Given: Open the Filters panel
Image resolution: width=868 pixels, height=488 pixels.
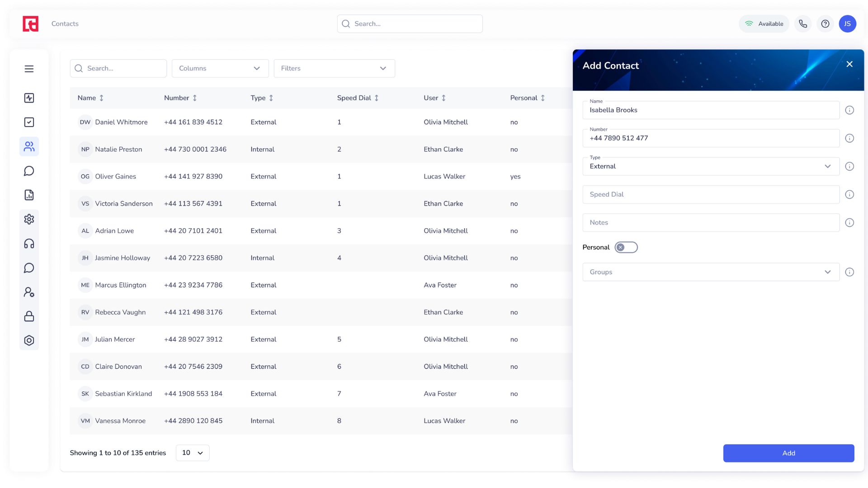Looking at the screenshot, I should click(x=335, y=68).
